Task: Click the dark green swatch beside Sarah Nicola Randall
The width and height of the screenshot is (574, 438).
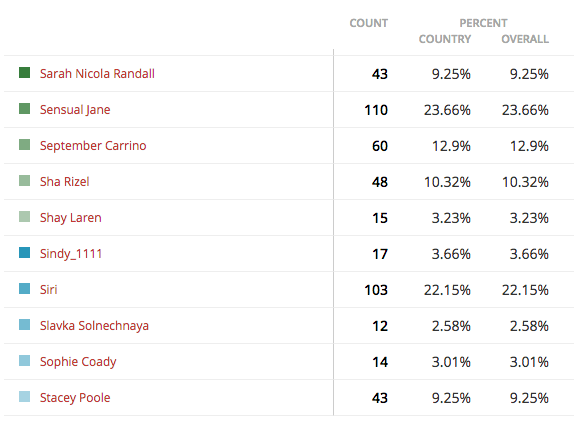Action: click(25, 73)
